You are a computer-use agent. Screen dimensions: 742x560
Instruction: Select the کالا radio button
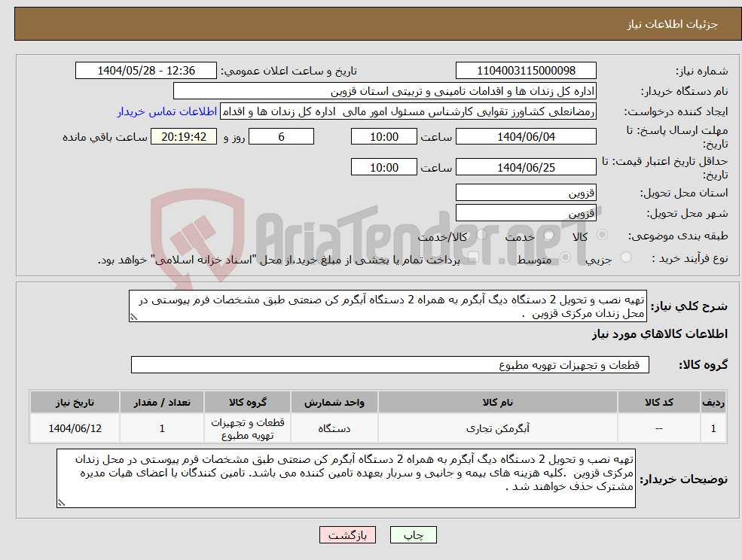click(603, 235)
